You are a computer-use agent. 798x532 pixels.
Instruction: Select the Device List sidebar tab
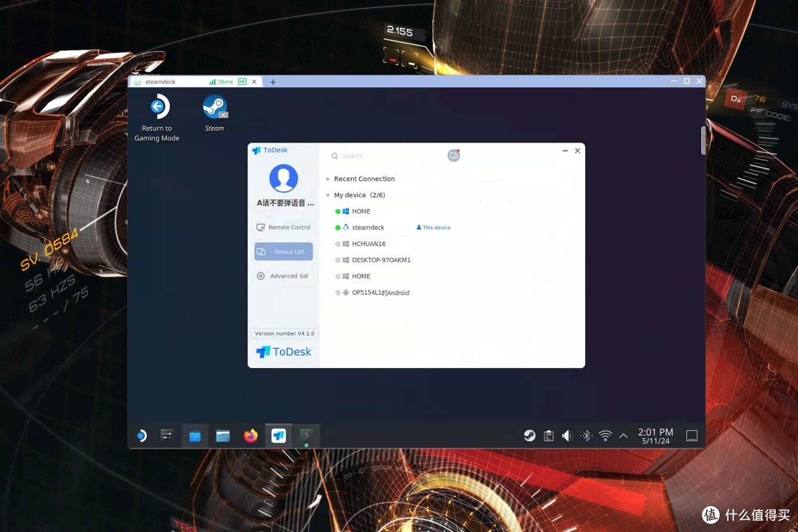[284, 251]
